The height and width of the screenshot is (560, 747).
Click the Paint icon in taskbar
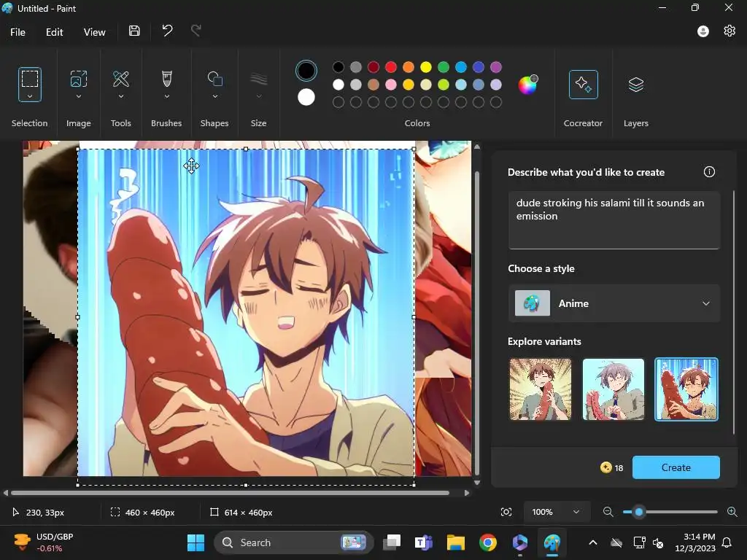tap(552, 542)
